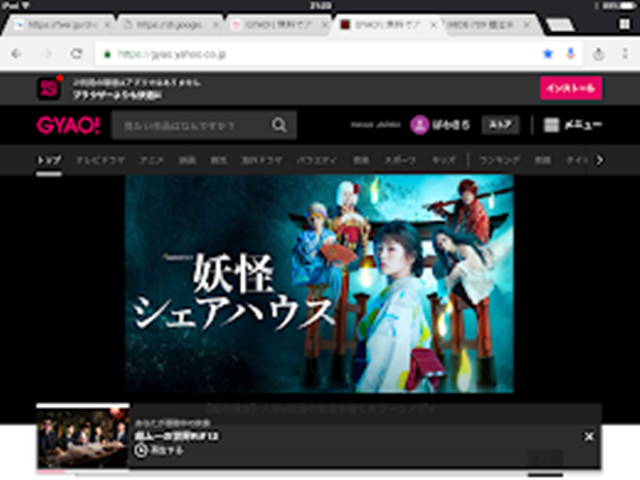Screen dimensions: 640x480
Task: Dismiss the resume-watching bar with X
Action: pyautogui.click(x=589, y=437)
